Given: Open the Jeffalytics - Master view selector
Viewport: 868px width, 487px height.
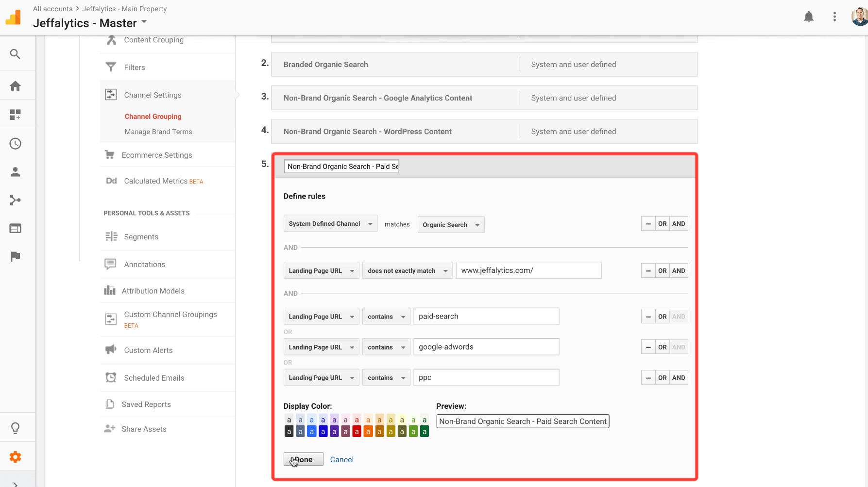Looking at the screenshot, I should tap(90, 23).
